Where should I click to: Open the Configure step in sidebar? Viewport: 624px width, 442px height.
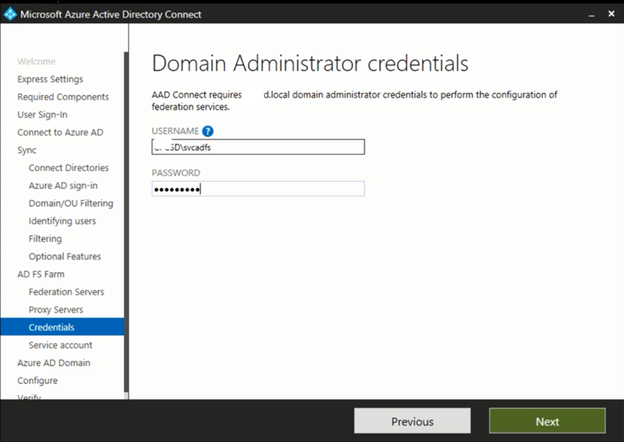pyautogui.click(x=37, y=380)
